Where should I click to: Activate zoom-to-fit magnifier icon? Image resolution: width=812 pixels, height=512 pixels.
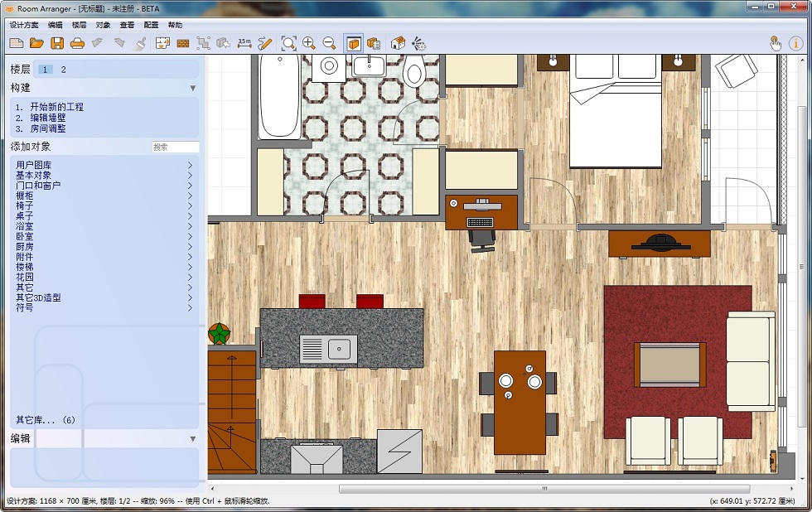[x=288, y=43]
